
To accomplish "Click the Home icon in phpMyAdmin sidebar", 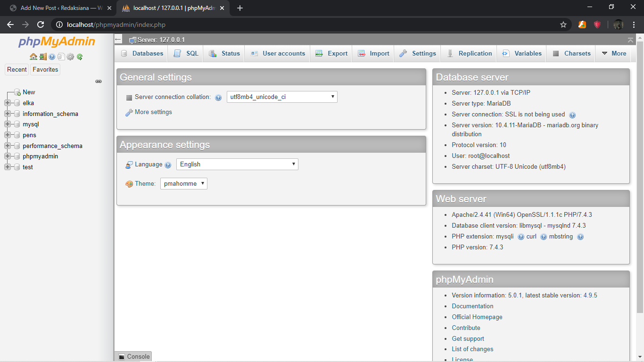I will click(33, 57).
